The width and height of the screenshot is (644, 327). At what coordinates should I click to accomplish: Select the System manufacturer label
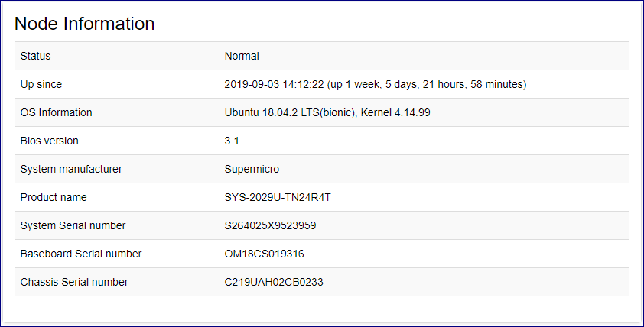71,169
